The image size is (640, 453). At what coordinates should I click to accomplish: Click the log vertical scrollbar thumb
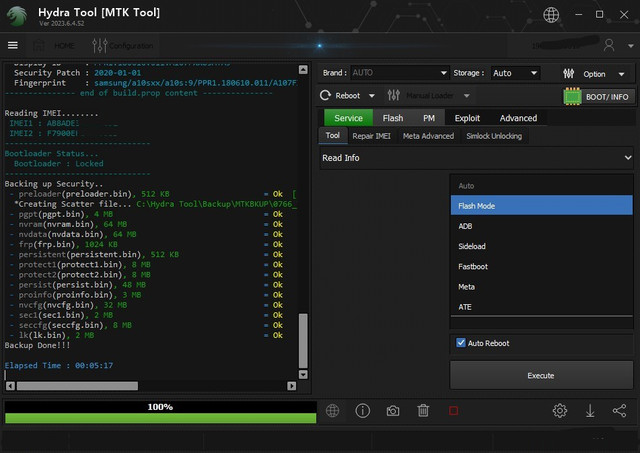click(303, 341)
